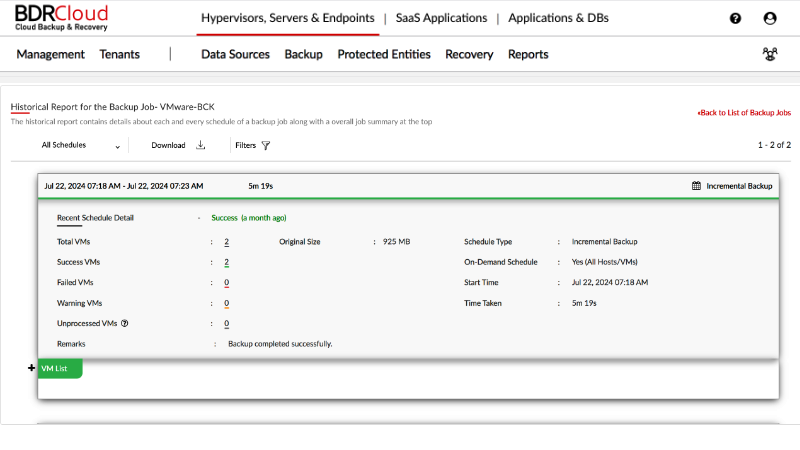The image size is (800, 450).
Task: Click the Download button
Action: coord(179,145)
